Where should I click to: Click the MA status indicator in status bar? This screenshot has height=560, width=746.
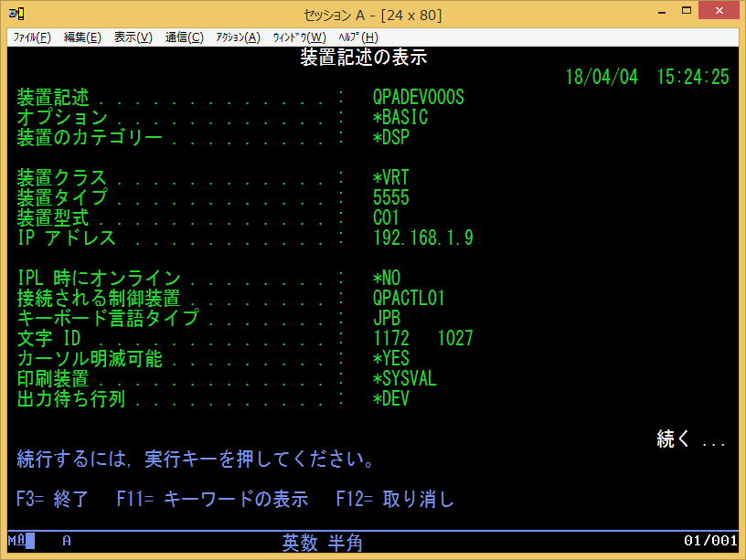click(20, 541)
